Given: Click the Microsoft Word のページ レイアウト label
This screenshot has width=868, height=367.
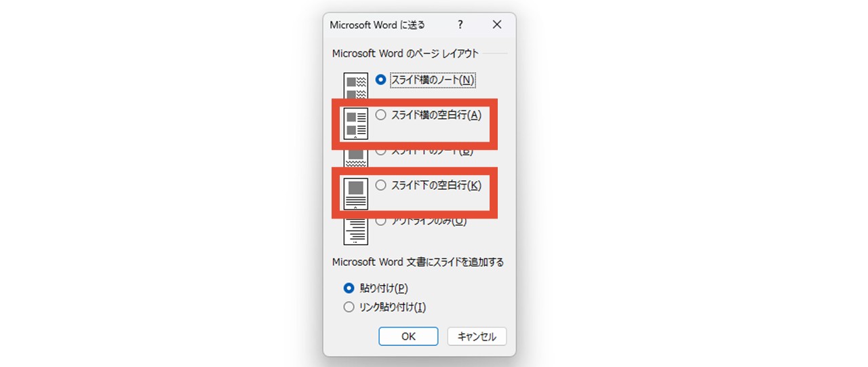Looking at the screenshot, I should 406,53.
